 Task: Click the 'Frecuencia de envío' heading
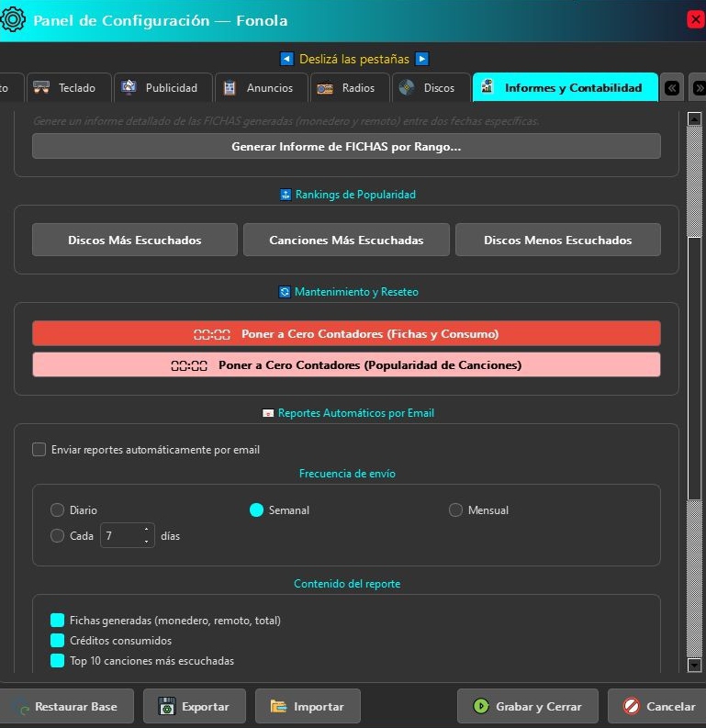coord(347,474)
